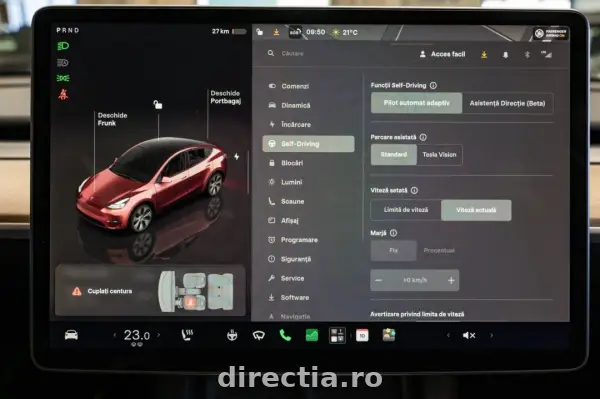Open Acces facil profile
Screen dimensions: 600x399
pyautogui.click(x=443, y=54)
